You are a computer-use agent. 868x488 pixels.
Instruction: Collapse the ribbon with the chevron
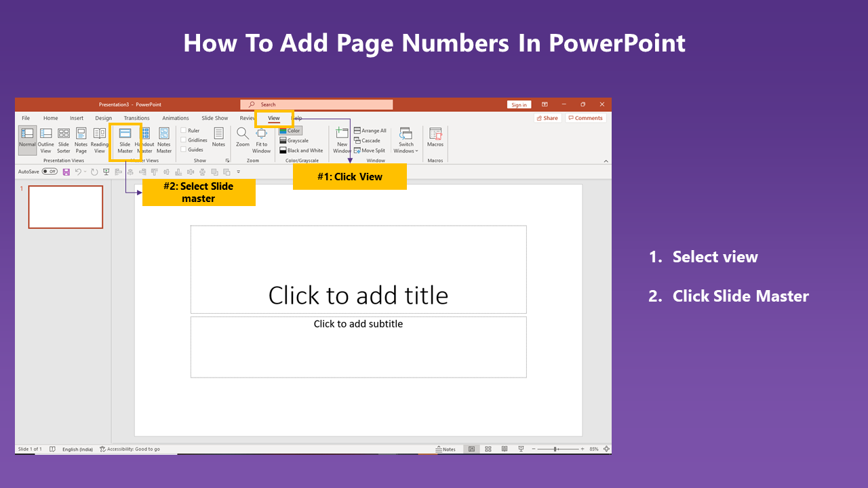click(606, 161)
